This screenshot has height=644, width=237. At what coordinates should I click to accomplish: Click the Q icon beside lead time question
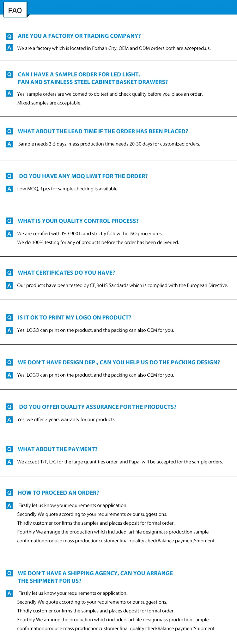pyautogui.click(x=9, y=131)
